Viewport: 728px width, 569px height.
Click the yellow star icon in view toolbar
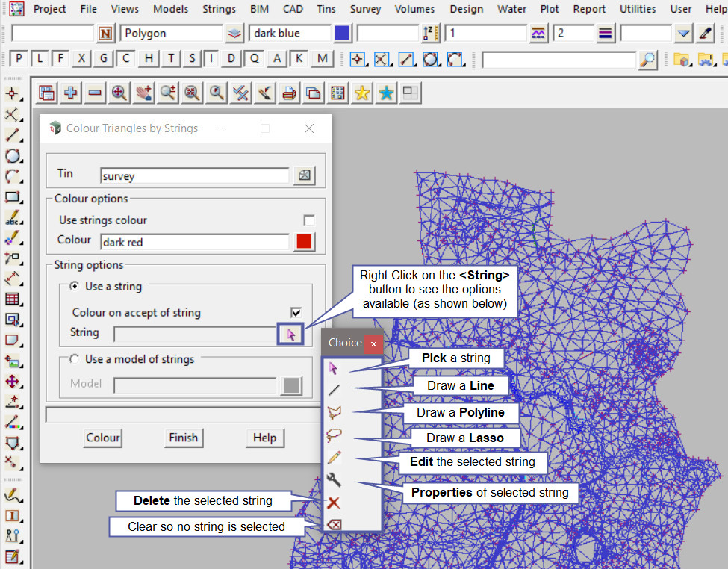coord(362,93)
